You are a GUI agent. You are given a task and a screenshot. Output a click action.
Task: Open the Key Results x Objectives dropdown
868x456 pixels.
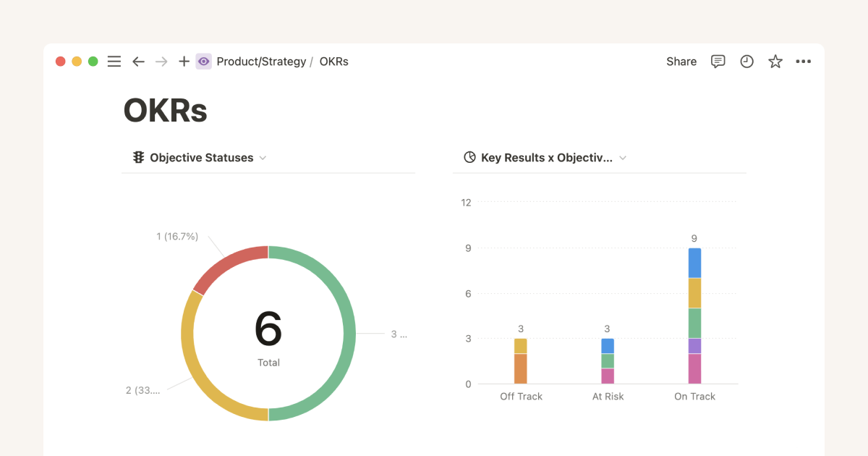(x=623, y=157)
